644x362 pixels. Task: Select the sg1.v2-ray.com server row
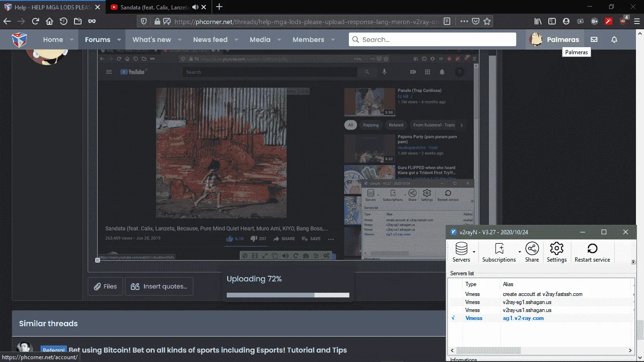540,318
